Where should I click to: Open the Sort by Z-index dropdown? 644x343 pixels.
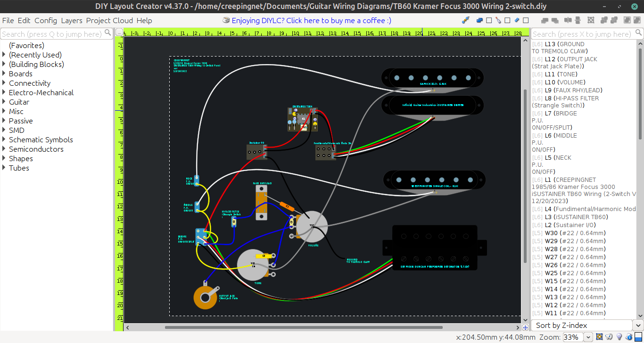pos(637,325)
